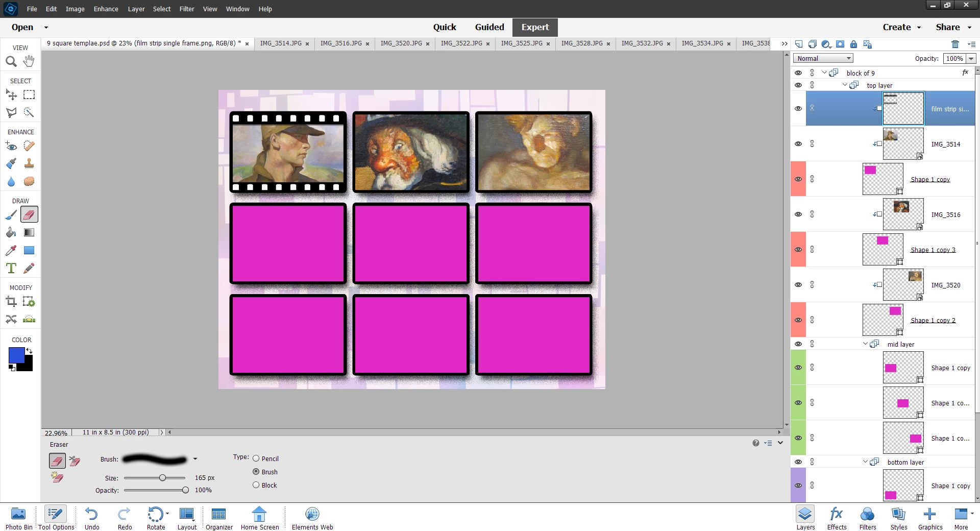Collapse the bottom layer group
Image resolution: width=980 pixels, height=531 pixels.
point(865,462)
